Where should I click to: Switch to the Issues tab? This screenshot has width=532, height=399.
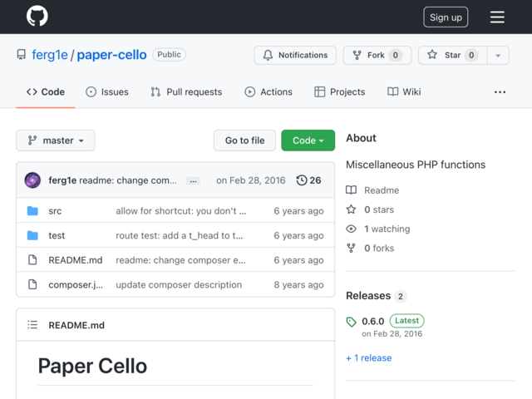pyautogui.click(x=107, y=92)
